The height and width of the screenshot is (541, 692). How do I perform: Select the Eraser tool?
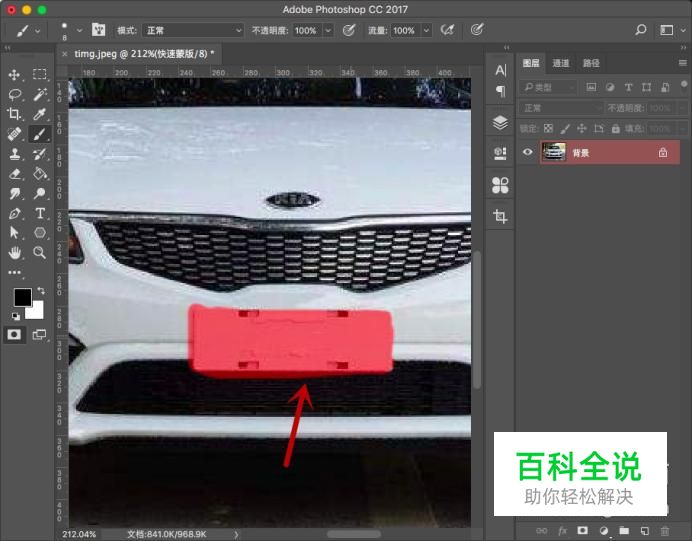(x=15, y=174)
